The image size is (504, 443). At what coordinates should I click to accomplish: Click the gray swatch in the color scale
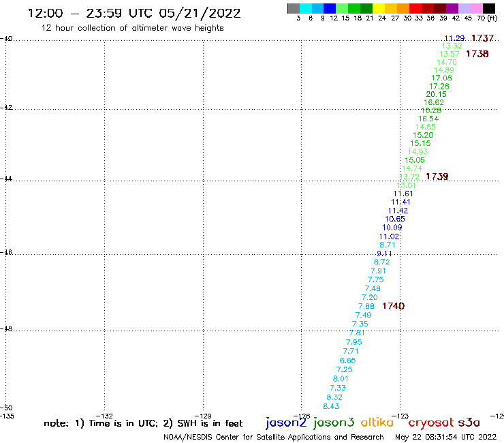pyautogui.click(x=294, y=8)
